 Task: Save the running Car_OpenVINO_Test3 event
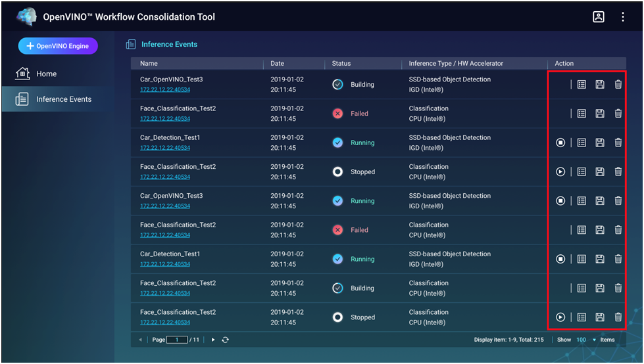coord(599,201)
